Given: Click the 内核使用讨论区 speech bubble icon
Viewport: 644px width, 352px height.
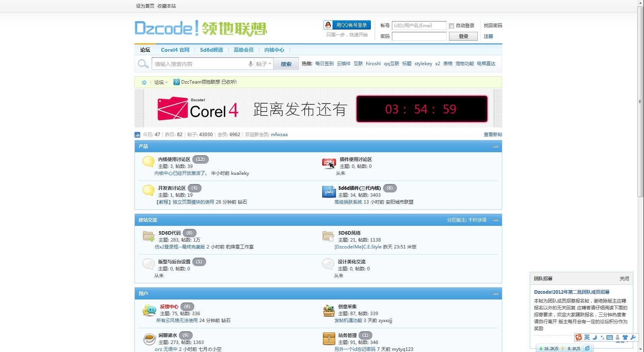Looking at the screenshot, I should point(148,162).
